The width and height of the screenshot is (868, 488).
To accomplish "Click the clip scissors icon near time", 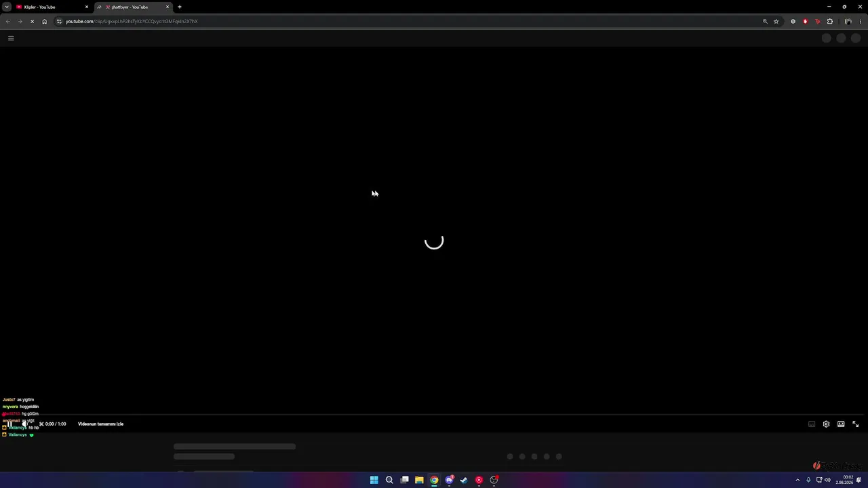I will pyautogui.click(x=41, y=424).
